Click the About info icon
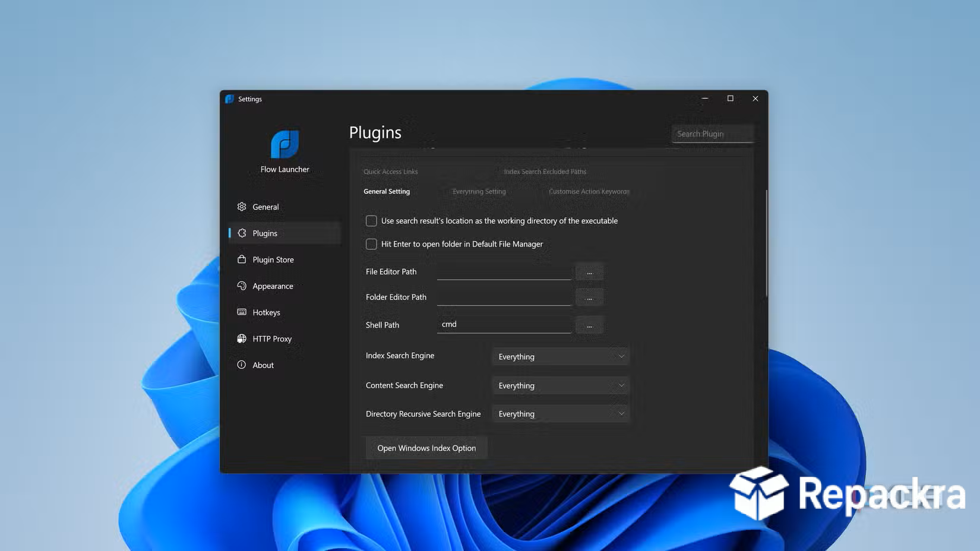 (x=242, y=365)
